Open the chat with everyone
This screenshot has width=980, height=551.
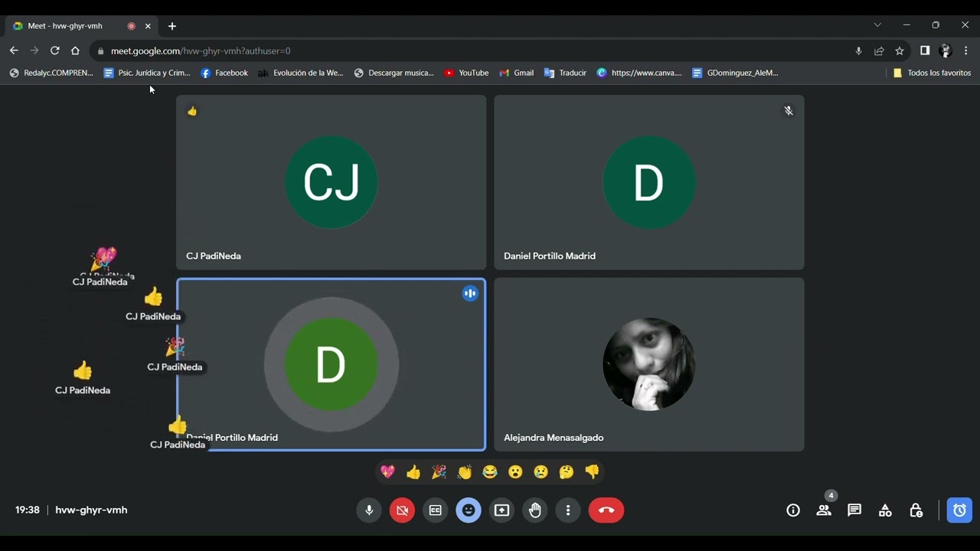[x=854, y=510]
